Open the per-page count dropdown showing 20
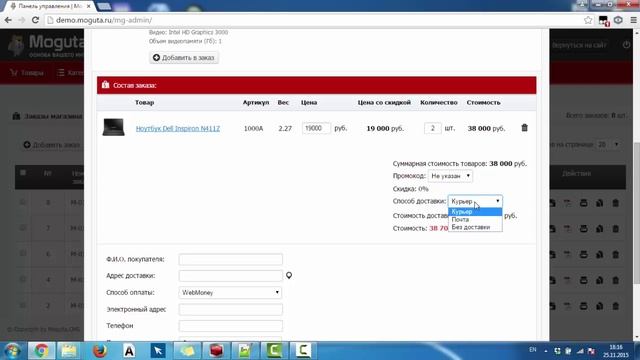This screenshot has height=360, width=640. click(x=608, y=144)
